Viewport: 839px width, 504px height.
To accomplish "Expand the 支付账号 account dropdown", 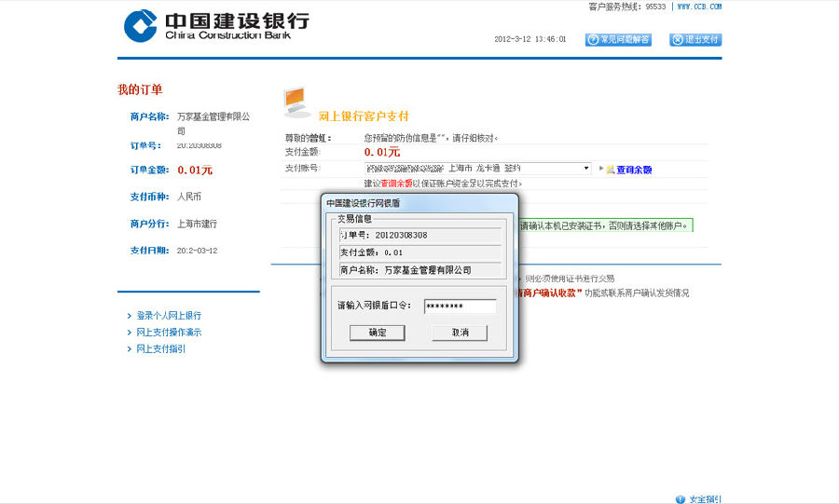I will point(586,169).
